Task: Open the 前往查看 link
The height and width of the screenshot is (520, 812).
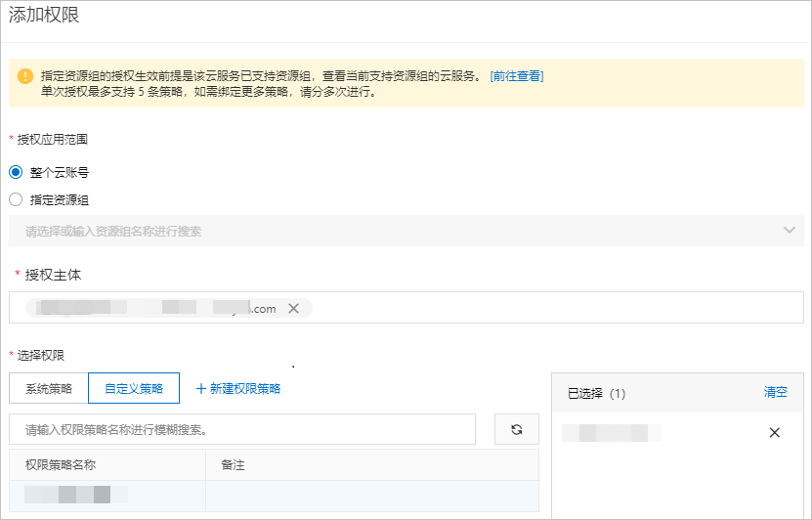Action: coord(517,76)
